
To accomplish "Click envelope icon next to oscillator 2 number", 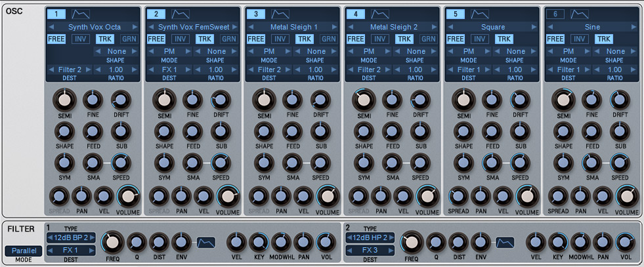I will tap(180, 14).
